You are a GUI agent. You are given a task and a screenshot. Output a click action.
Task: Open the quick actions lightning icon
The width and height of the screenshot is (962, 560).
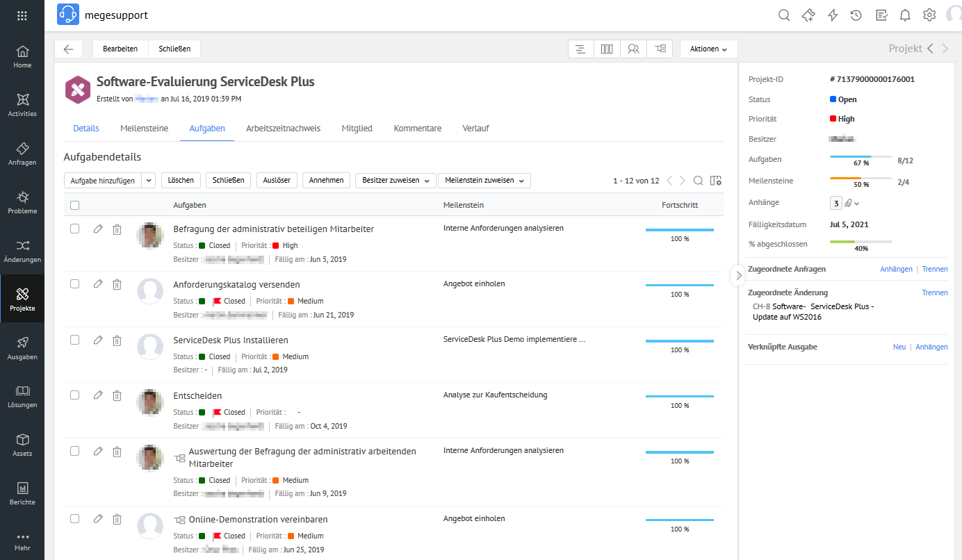pyautogui.click(x=833, y=15)
